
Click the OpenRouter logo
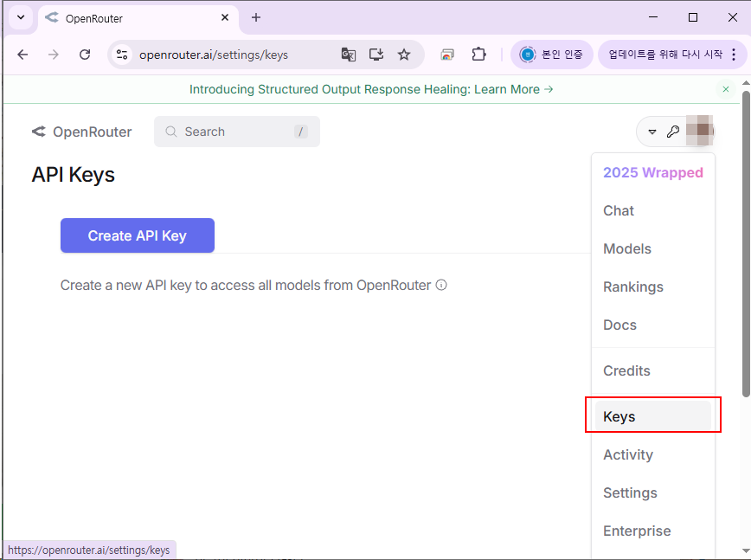82,132
